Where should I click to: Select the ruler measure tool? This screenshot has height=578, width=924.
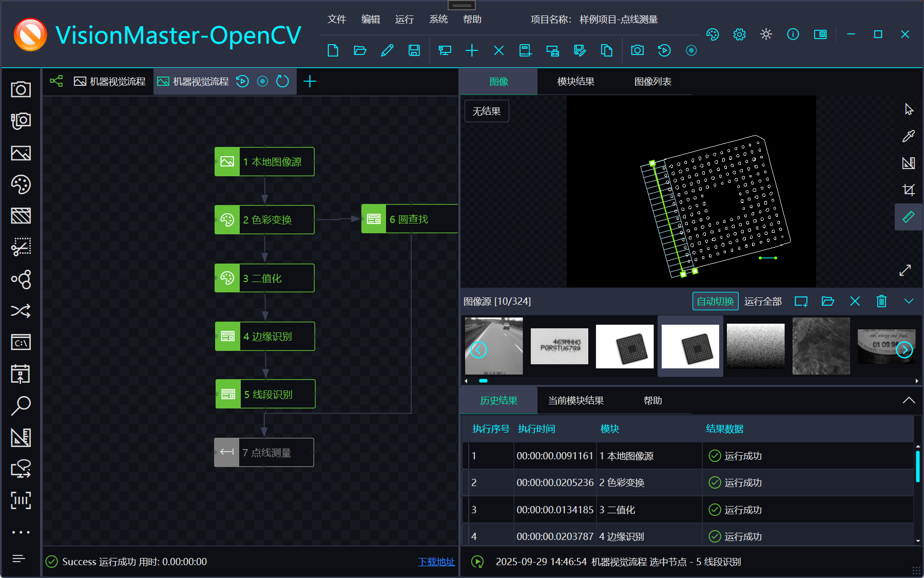909,217
